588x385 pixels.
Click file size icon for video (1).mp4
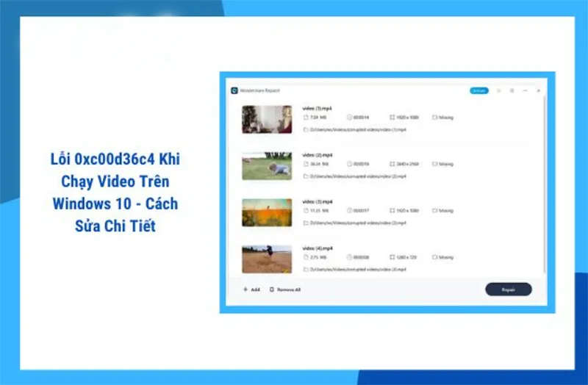click(x=306, y=118)
